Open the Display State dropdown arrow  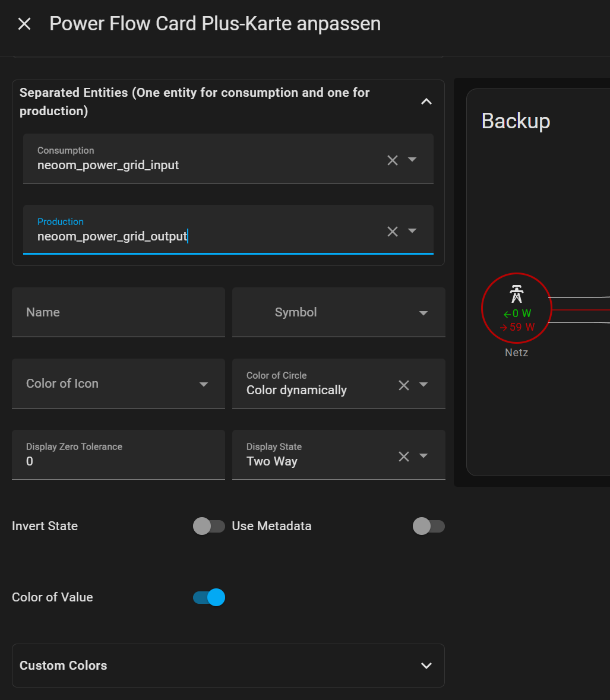point(423,456)
